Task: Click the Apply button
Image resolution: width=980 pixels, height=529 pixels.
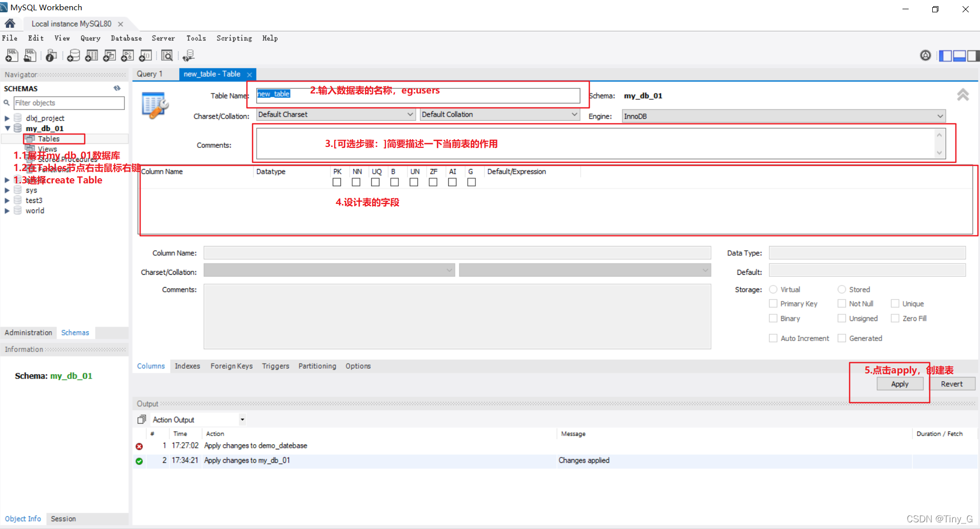Action: pos(900,384)
